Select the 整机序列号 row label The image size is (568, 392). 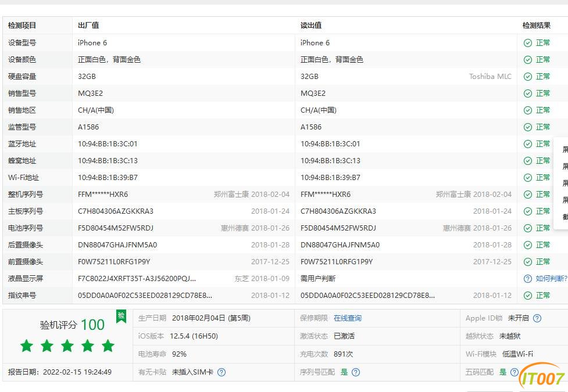click(26, 195)
